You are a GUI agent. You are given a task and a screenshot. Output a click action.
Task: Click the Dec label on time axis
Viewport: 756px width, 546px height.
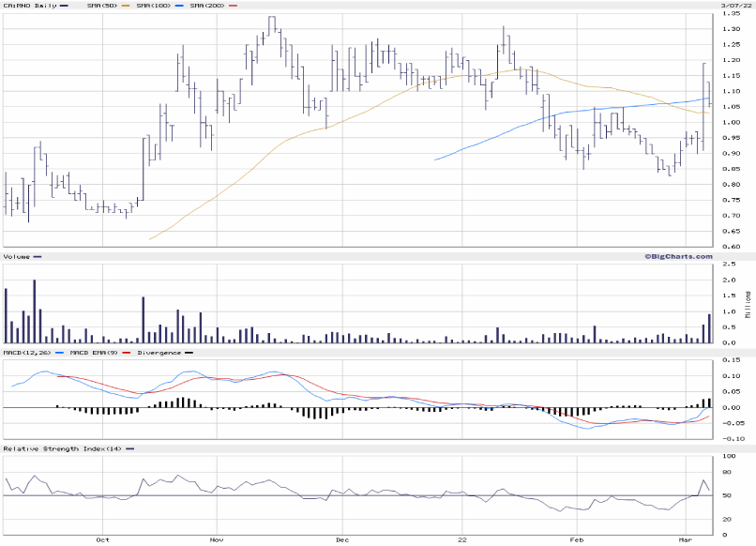[x=342, y=540]
